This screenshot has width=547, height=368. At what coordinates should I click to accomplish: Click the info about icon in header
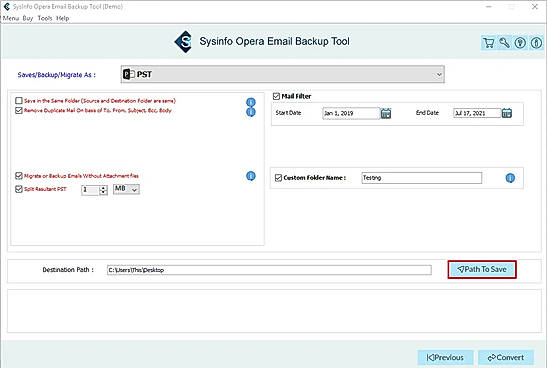(x=536, y=43)
